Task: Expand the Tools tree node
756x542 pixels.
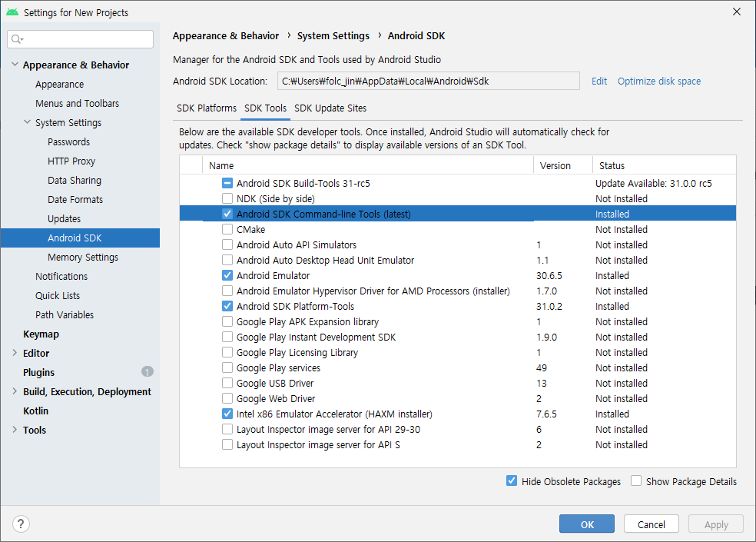Action: pos(15,430)
